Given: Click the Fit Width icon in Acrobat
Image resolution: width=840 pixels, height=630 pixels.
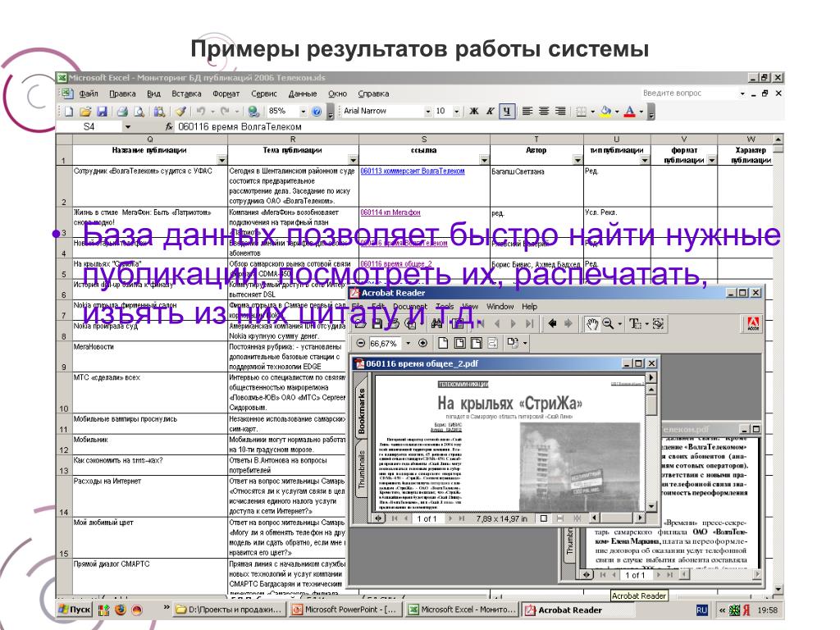Looking at the screenshot, I should (x=477, y=344).
